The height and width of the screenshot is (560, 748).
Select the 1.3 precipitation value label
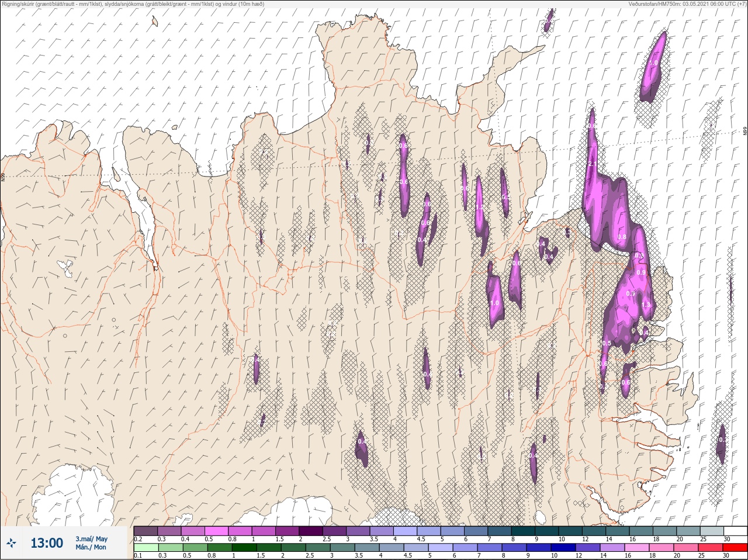point(646,305)
